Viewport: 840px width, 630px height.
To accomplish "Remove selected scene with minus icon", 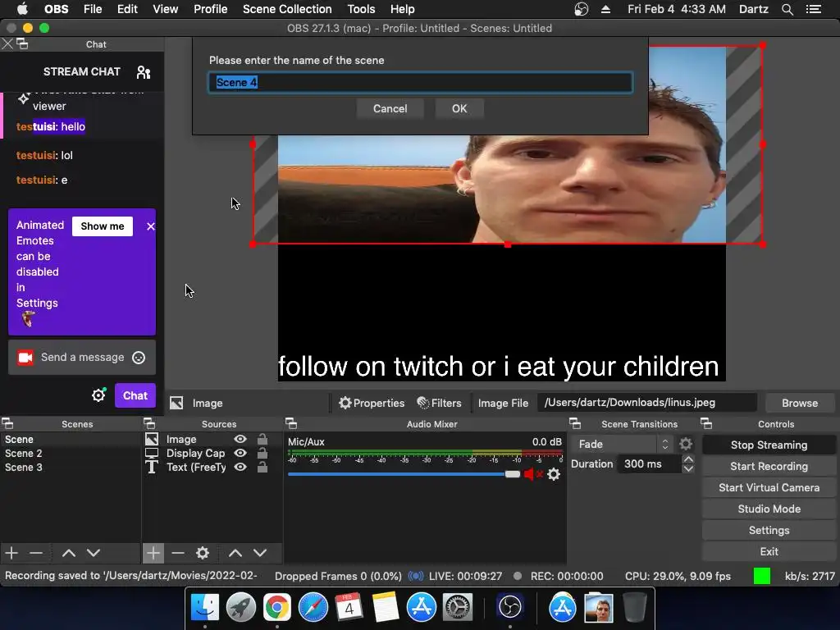I will pyautogui.click(x=36, y=552).
